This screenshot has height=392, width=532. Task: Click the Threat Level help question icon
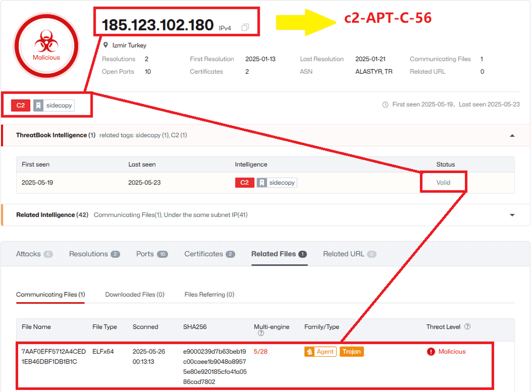(x=467, y=327)
